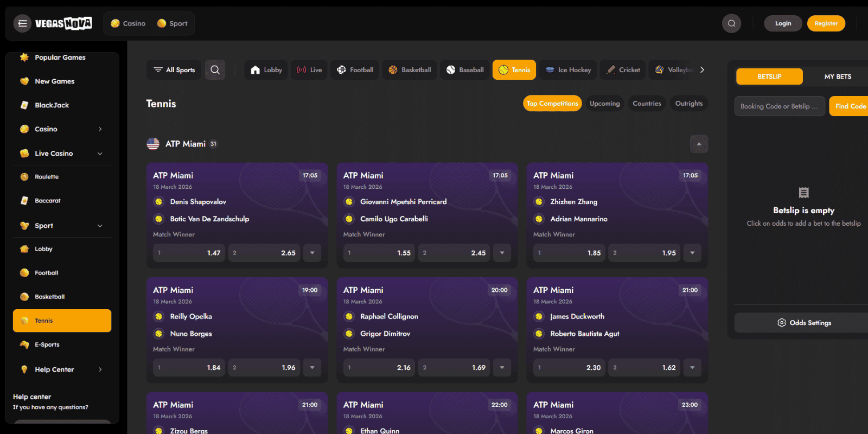
Task: Open the Casino link in the top header
Action: pyautogui.click(x=128, y=23)
